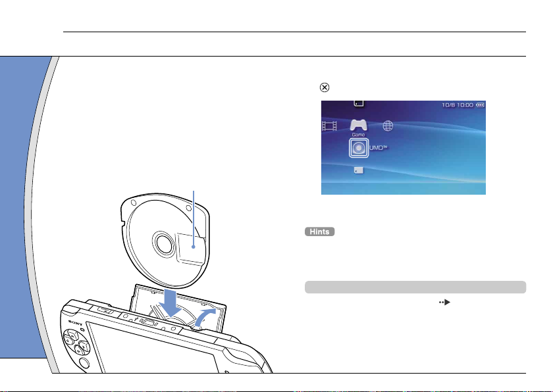The width and height of the screenshot is (553, 392).
Task: Click the UMD™ label text
Action: (379, 147)
